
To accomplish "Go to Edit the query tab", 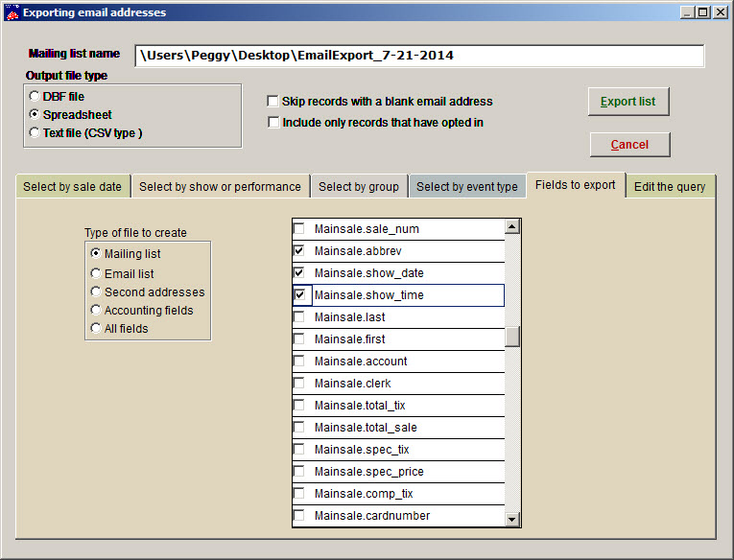I will (x=669, y=187).
